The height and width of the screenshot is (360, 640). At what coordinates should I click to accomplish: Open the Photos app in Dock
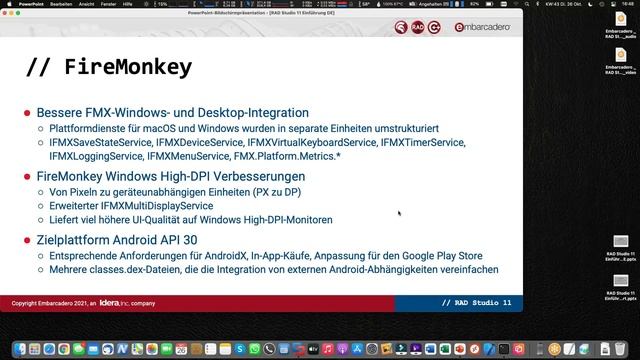pyautogui.click(x=152, y=349)
